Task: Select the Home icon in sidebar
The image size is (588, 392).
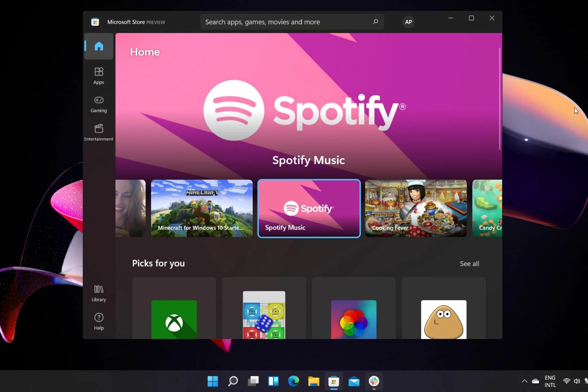Action: 99,46
